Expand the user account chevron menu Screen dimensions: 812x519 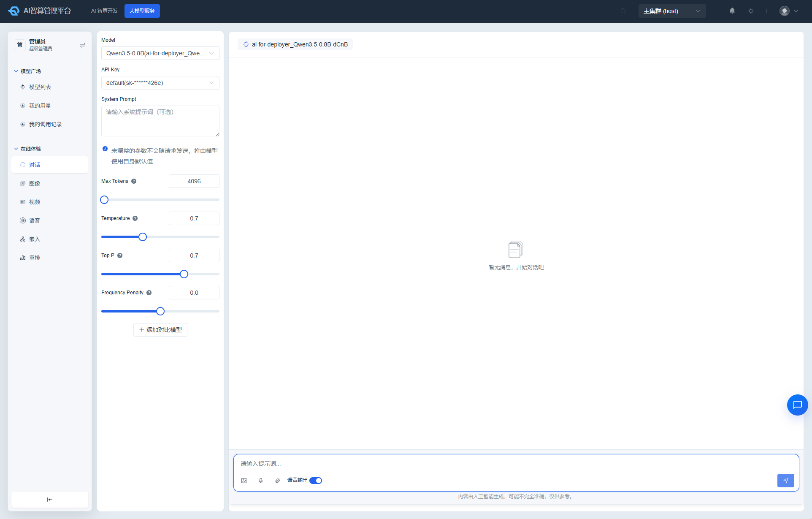796,11
